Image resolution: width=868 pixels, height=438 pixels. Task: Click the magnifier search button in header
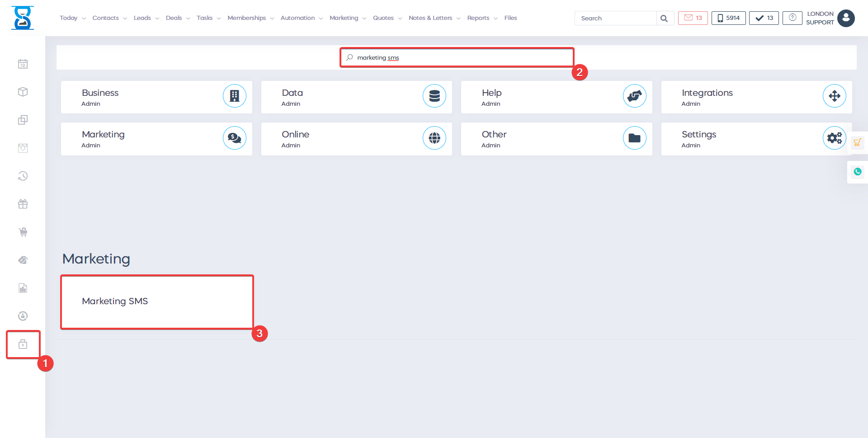[x=664, y=19]
